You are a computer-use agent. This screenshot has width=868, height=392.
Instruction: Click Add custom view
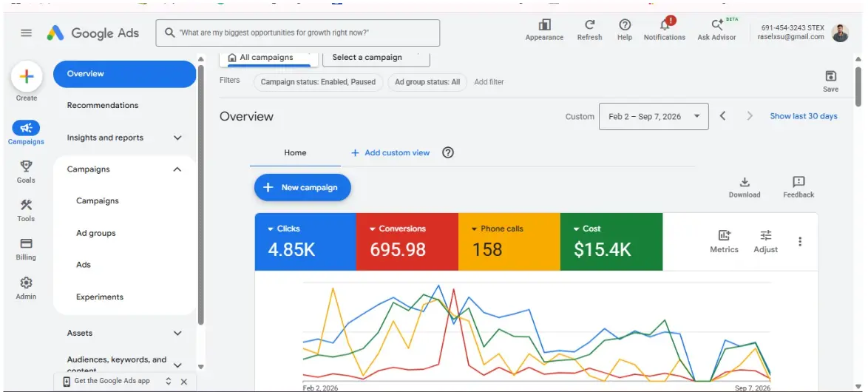point(390,153)
